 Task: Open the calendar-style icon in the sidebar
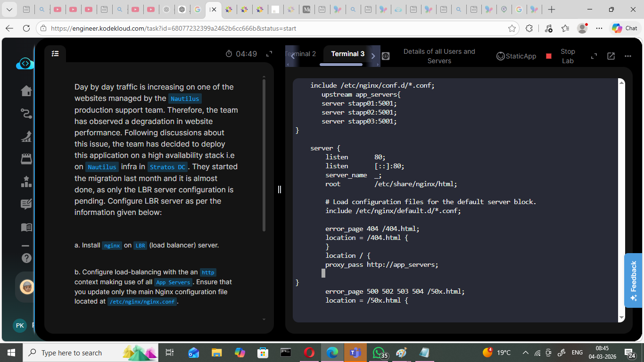click(26, 159)
